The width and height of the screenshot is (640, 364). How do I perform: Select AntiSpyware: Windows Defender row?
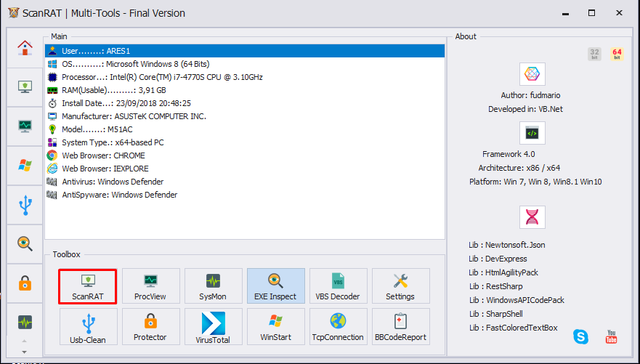244,195
